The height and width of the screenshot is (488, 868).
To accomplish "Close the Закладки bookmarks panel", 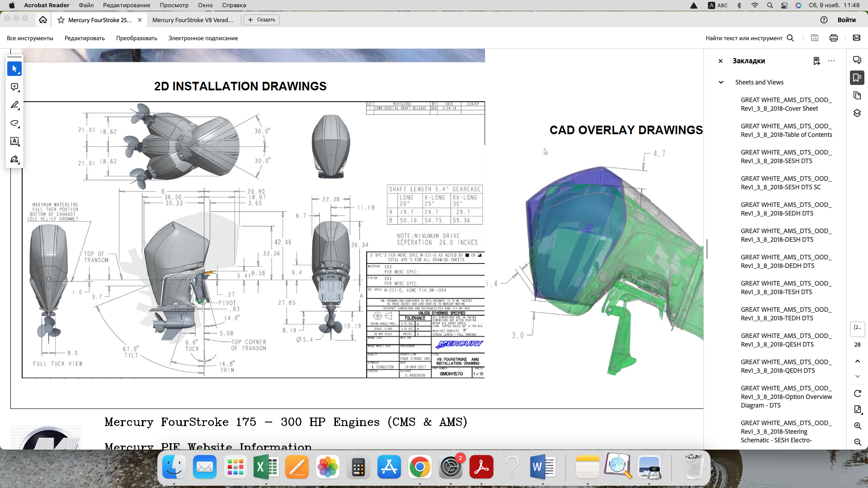I will 721,61.
